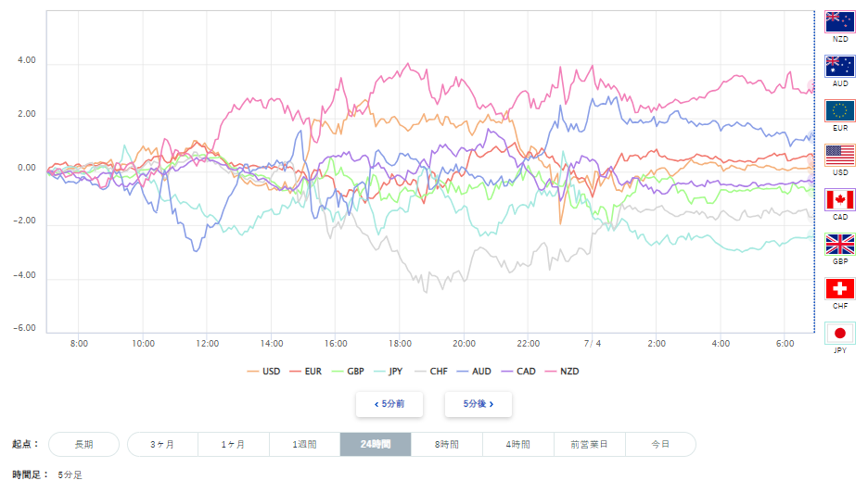Image resolution: width=868 pixels, height=493 pixels.
Task: Toggle USD line in chart legend
Action: [263, 372]
